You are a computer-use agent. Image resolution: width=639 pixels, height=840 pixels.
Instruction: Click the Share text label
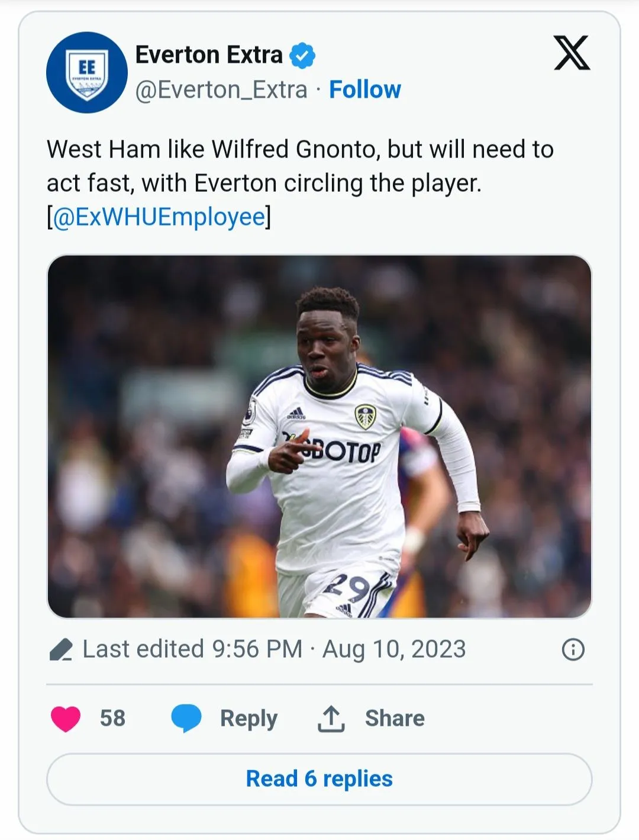click(395, 719)
